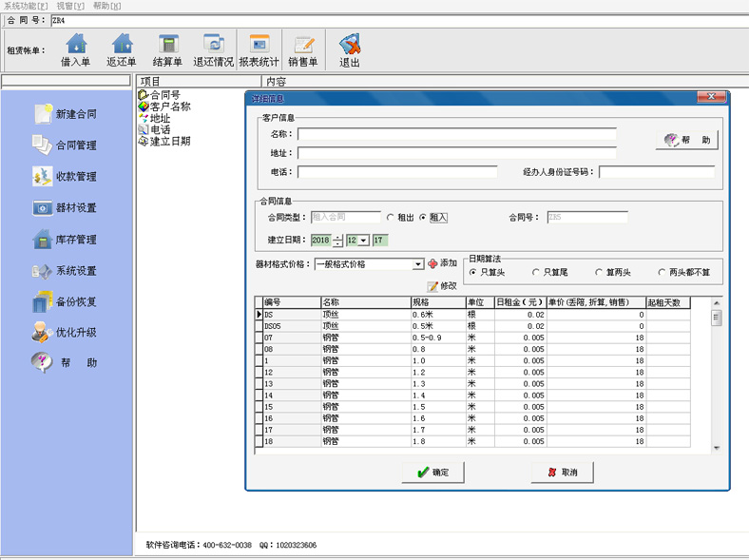The height and width of the screenshot is (560, 749).
Task: Click the year stepper arrows
Action: pos(337,241)
